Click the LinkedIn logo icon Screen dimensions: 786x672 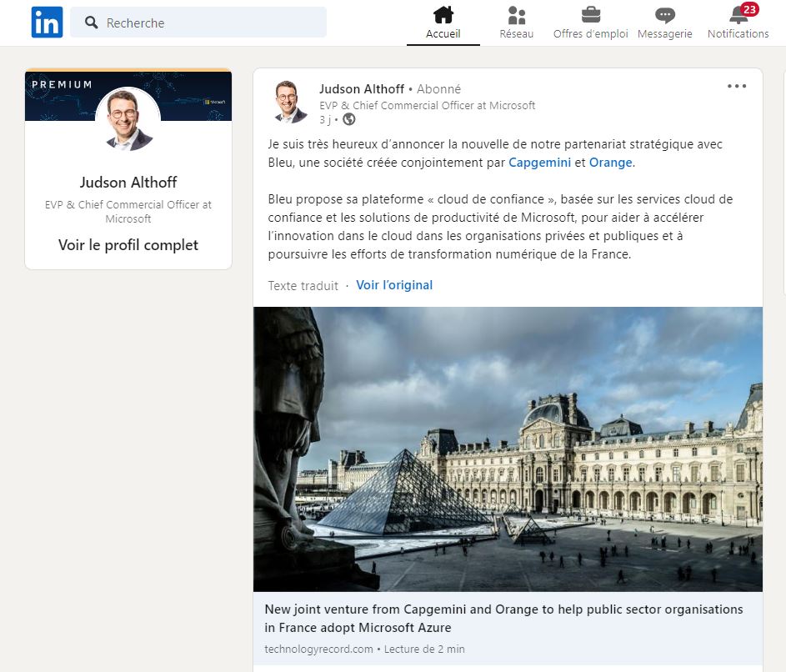point(48,22)
